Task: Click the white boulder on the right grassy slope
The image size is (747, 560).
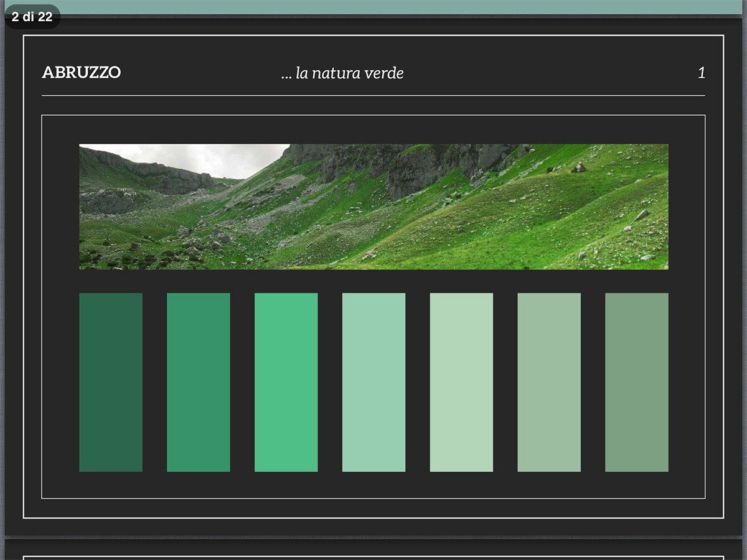Action: [x=641, y=215]
